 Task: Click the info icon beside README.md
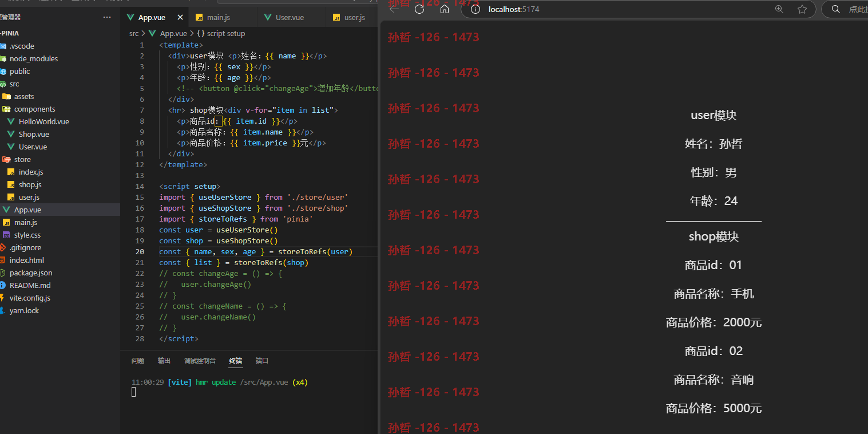(3, 285)
